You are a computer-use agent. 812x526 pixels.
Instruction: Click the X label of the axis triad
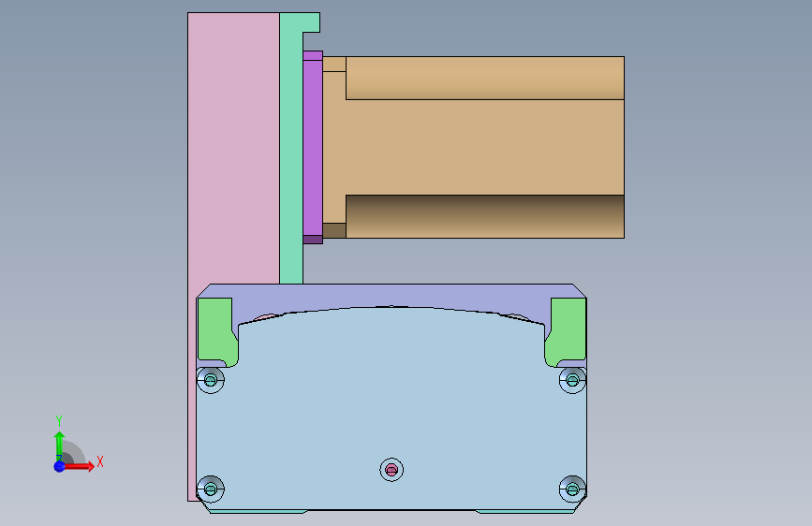click(x=100, y=461)
